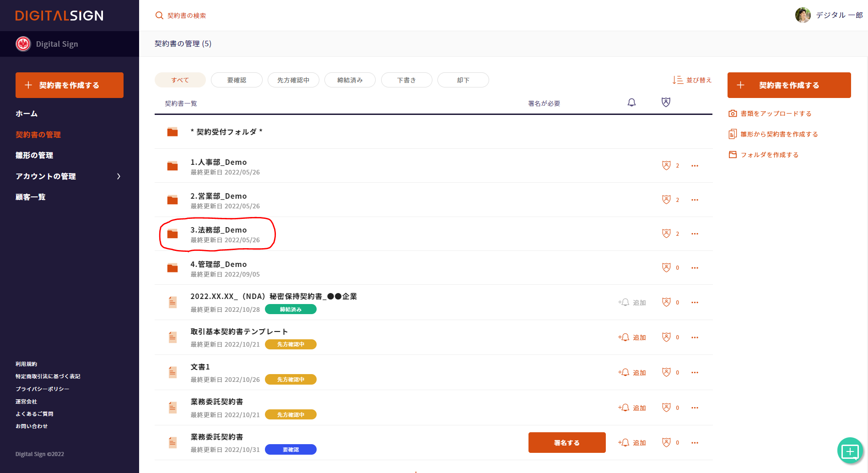868x473 pixels.
Task: Select the 要確認 filter
Action: click(237, 80)
